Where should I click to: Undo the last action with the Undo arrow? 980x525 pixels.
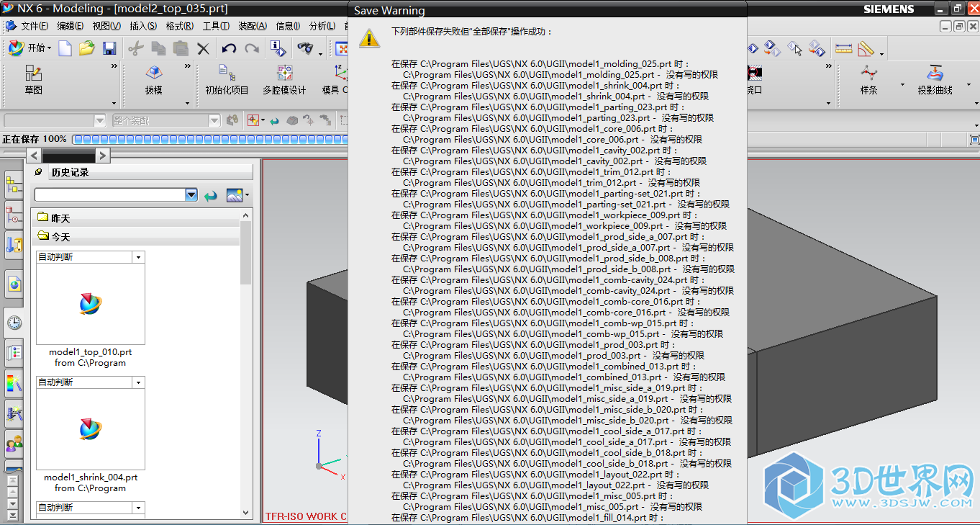(229, 48)
